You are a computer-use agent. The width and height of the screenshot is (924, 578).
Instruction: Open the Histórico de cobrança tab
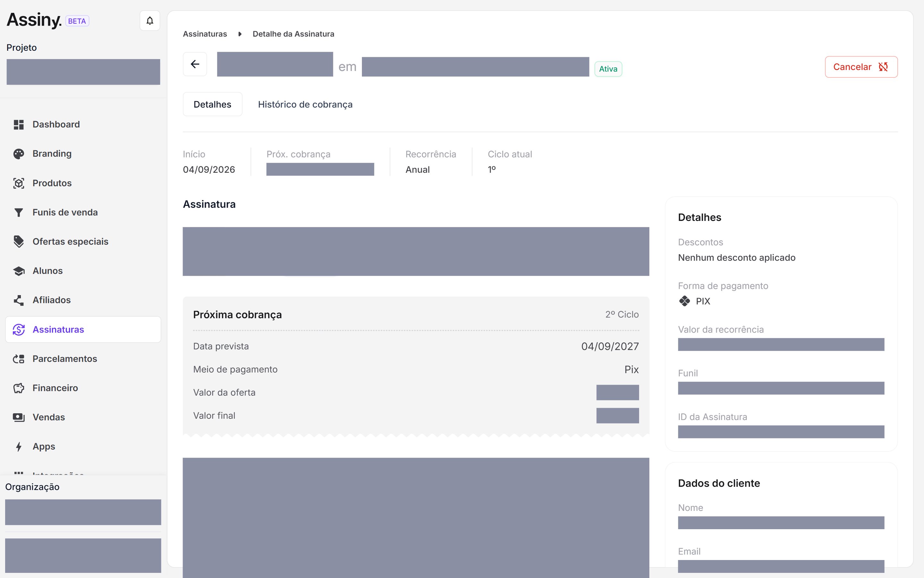[305, 104]
